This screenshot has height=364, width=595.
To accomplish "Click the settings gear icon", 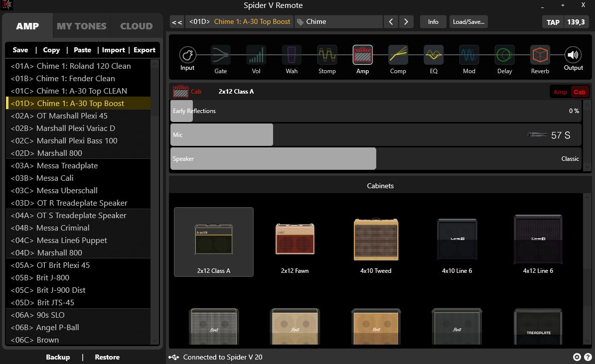I will (x=577, y=357).
